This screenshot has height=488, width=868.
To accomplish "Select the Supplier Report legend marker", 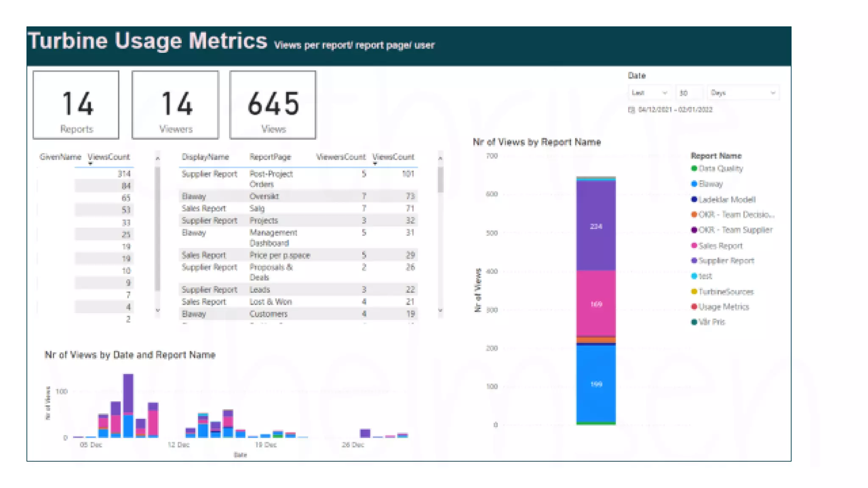I will coord(694,261).
